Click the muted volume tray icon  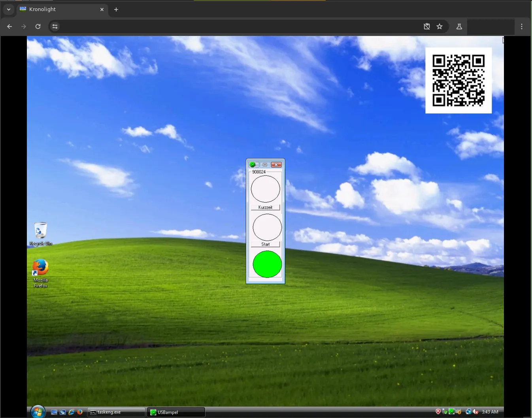pyautogui.click(x=475, y=412)
